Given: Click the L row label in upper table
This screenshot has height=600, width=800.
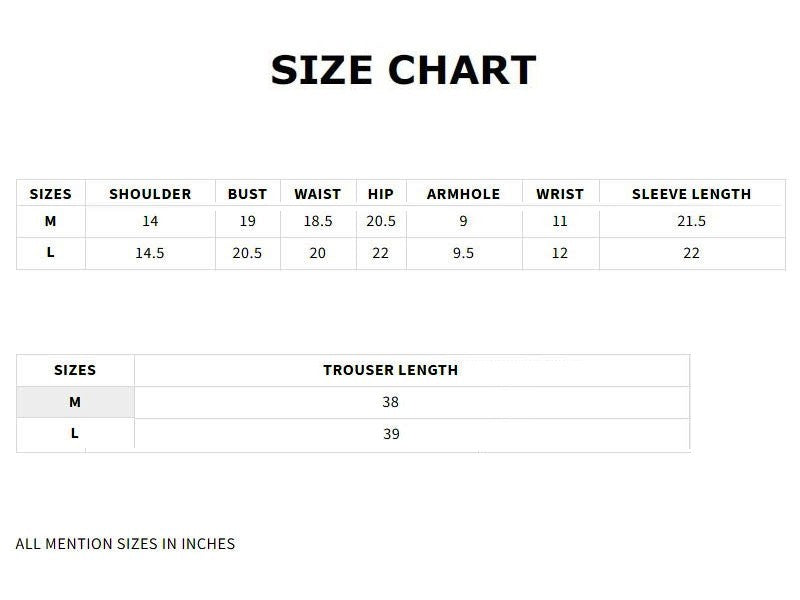Looking at the screenshot, I should coord(50,252).
